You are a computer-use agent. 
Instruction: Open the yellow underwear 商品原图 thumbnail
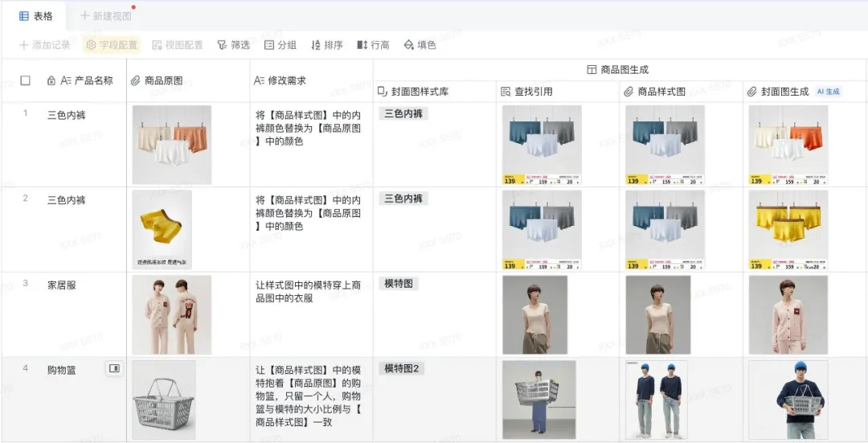[x=162, y=230]
